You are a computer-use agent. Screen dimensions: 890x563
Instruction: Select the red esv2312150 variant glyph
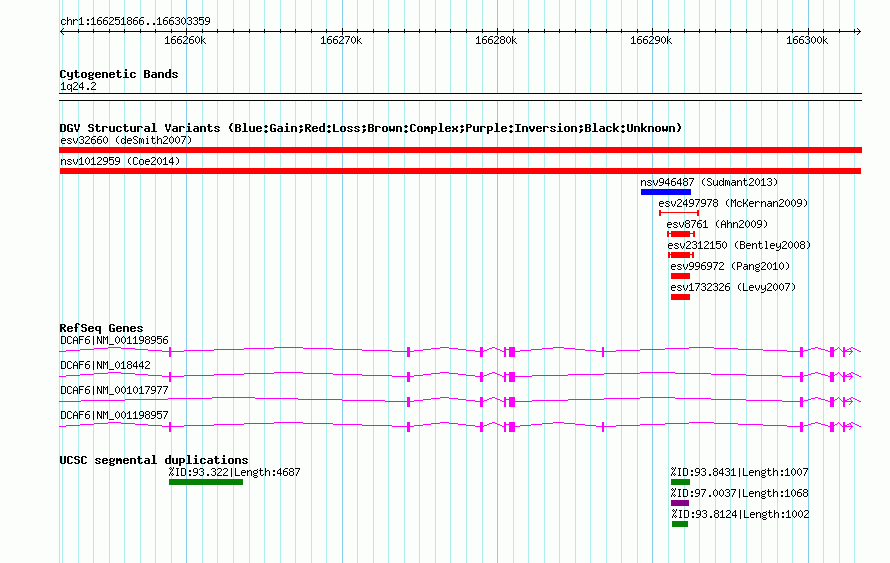point(681,255)
